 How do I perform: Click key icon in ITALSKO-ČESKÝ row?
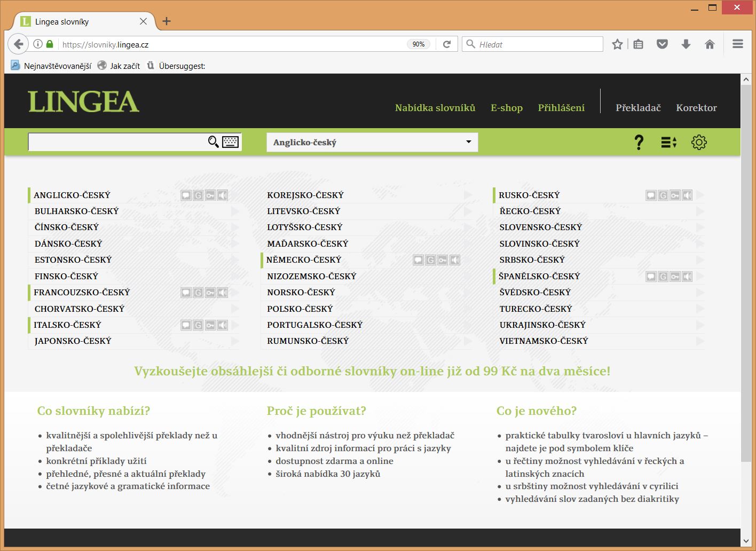click(210, 325)
